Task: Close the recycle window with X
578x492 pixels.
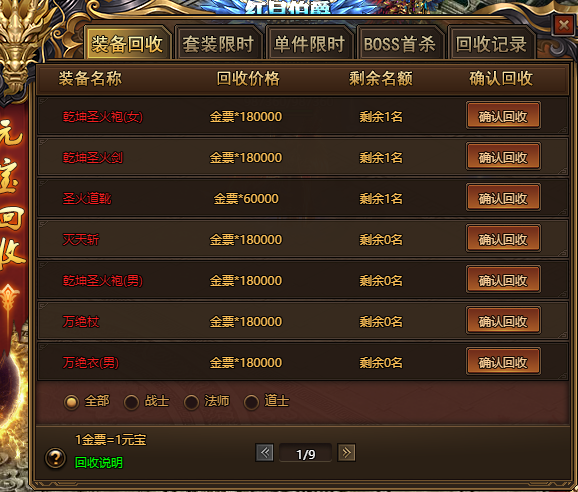Action: (564, 25)
